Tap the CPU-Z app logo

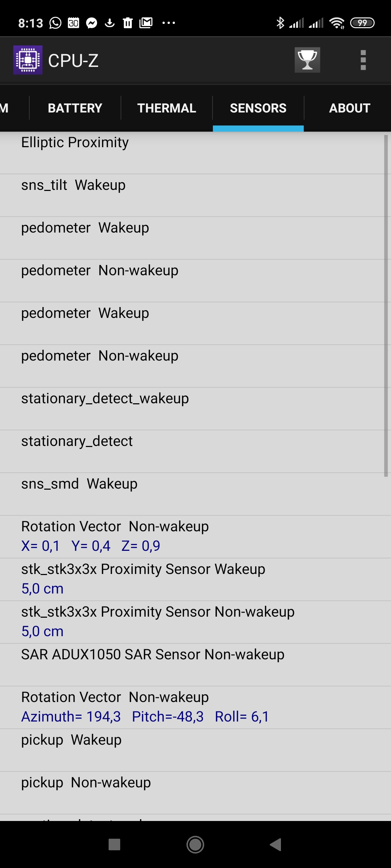28,60
